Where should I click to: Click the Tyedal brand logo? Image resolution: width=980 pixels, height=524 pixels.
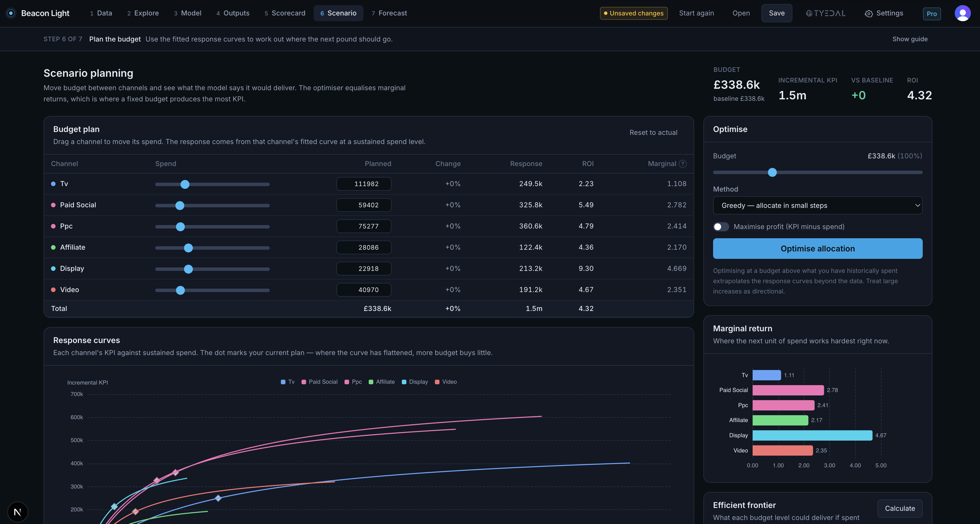(826, 13)
